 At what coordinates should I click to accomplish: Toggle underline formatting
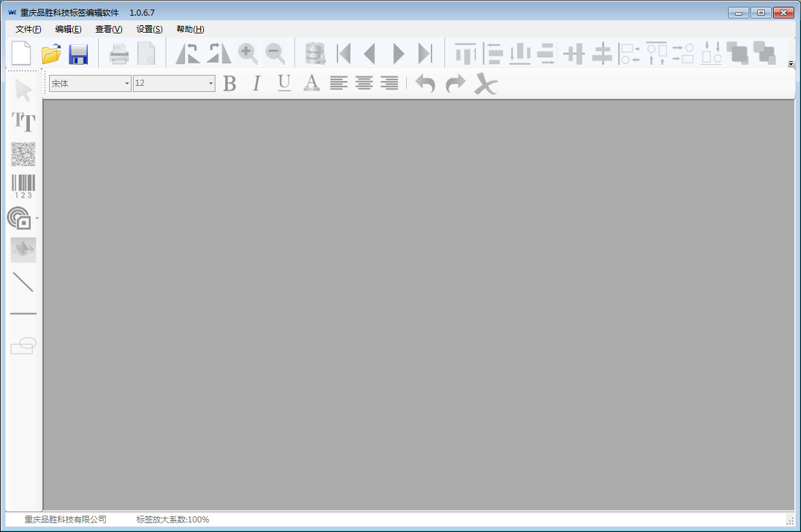[284, 83]
